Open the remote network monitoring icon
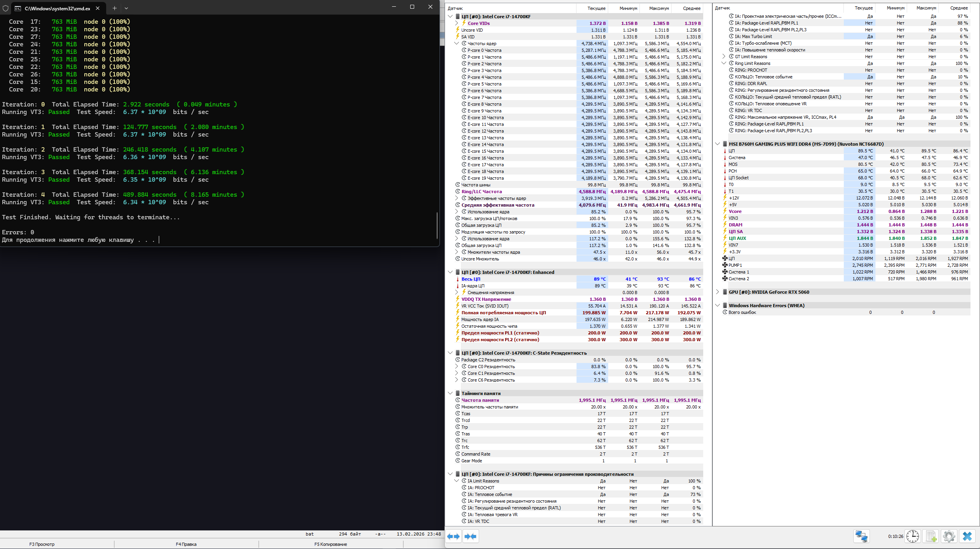The height and width of the screenshot is (549, 980). (x=861, y=536)
